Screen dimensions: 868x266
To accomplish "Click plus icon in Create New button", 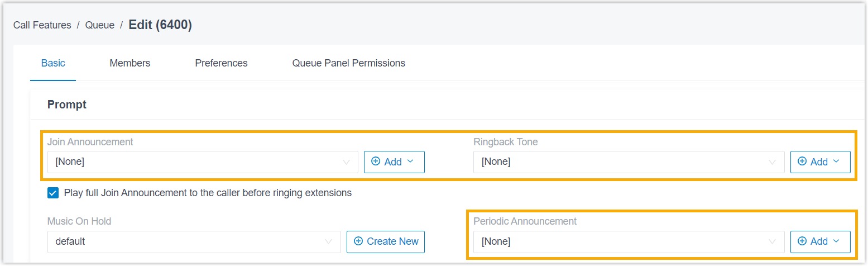I will point(358,241).
